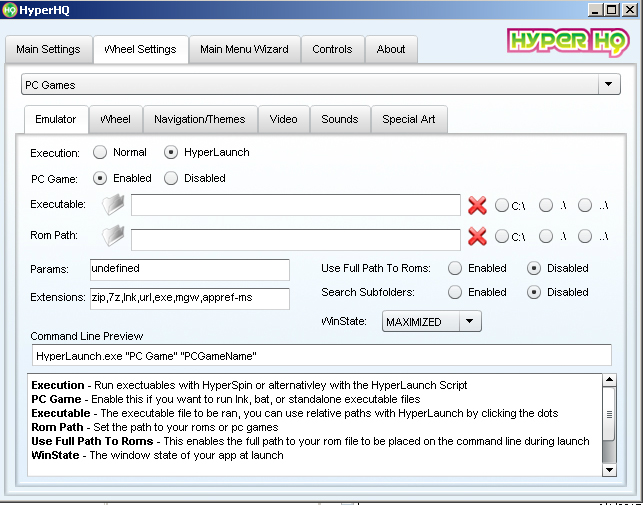Browse for Rom Path with folder icon

[113, 235]
